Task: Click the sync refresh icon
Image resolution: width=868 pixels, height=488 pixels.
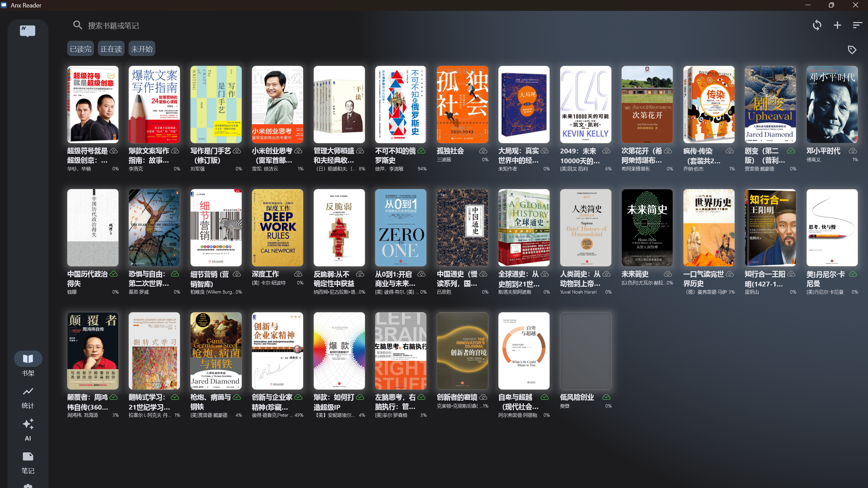Action: tap(817, 25)
